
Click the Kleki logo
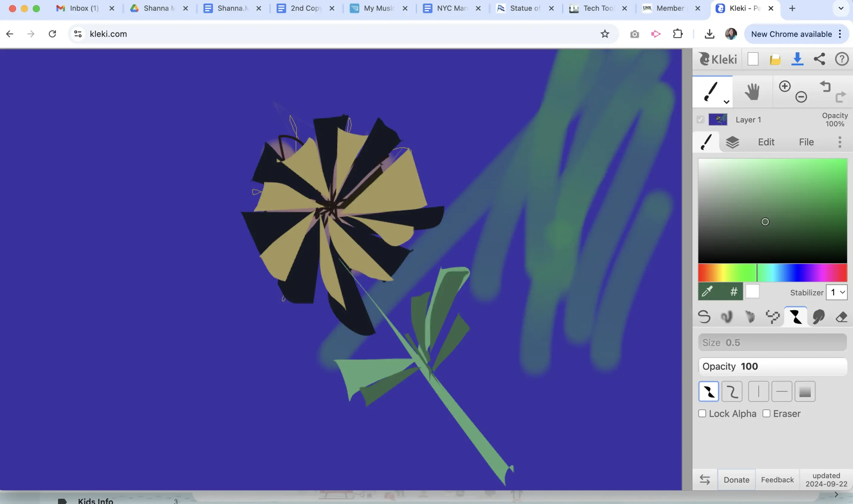(x=718, y=59)
